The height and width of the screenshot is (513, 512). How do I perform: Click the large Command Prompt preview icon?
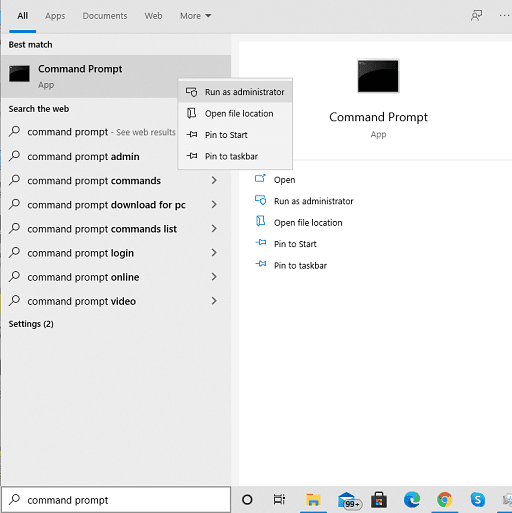tap(378, 76)
